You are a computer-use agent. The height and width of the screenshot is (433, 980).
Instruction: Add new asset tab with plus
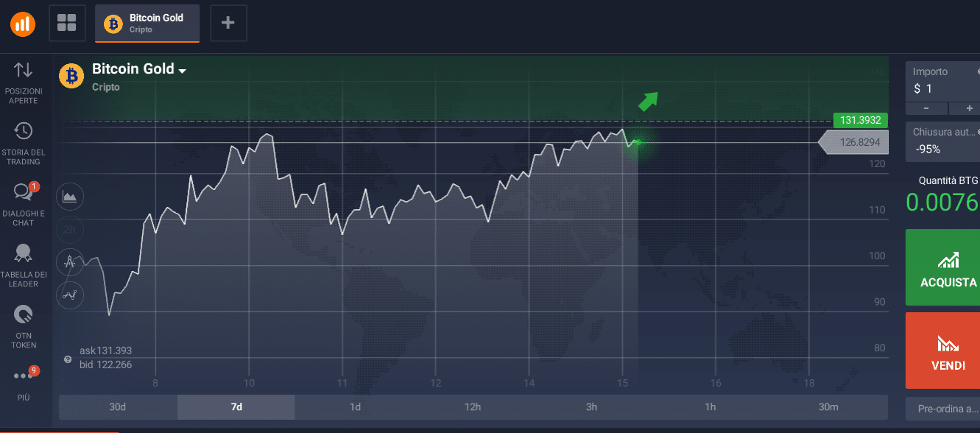pos(228,23)
